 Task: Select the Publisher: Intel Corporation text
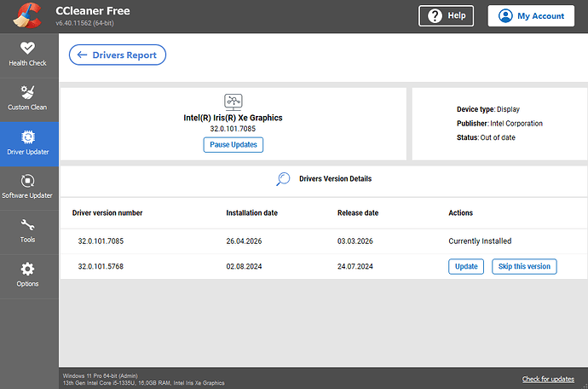(x=499, y=124)
